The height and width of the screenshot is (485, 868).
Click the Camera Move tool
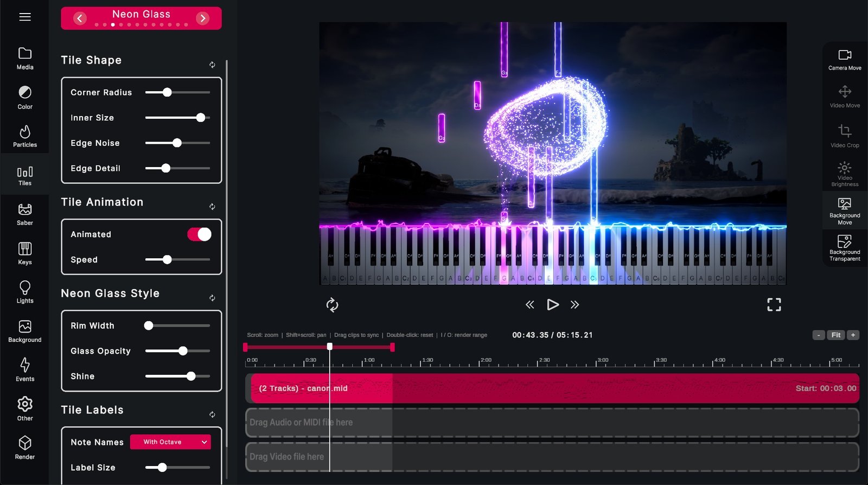click(x=845, y=60)
